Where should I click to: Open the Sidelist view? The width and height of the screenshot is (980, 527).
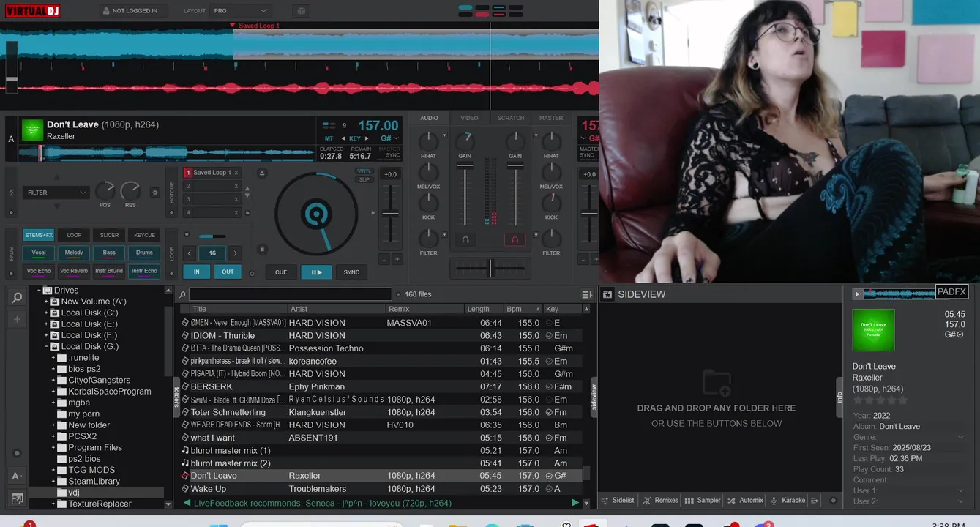click(618, 501)
